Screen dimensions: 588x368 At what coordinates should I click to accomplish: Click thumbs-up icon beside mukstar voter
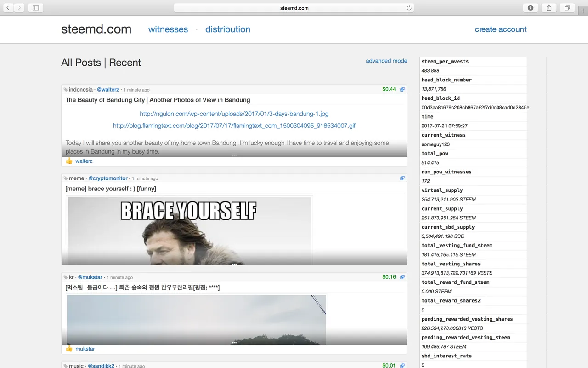coord(69,349)
